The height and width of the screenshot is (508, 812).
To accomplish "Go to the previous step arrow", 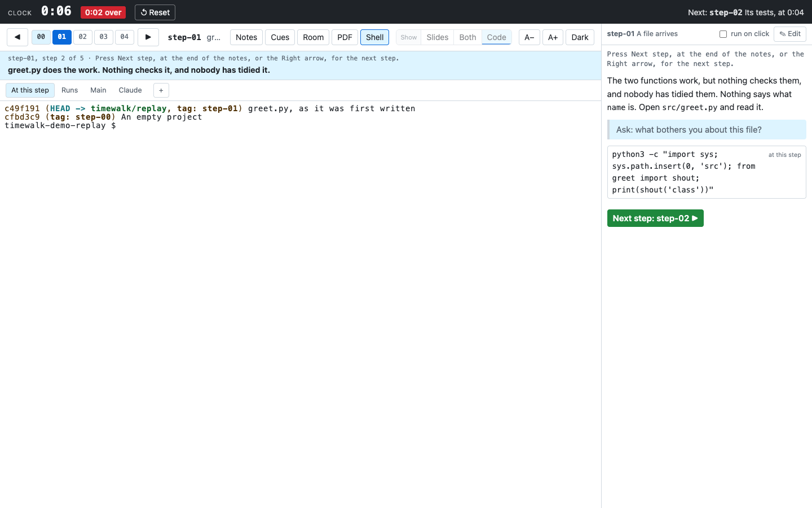I will (17, 37).
